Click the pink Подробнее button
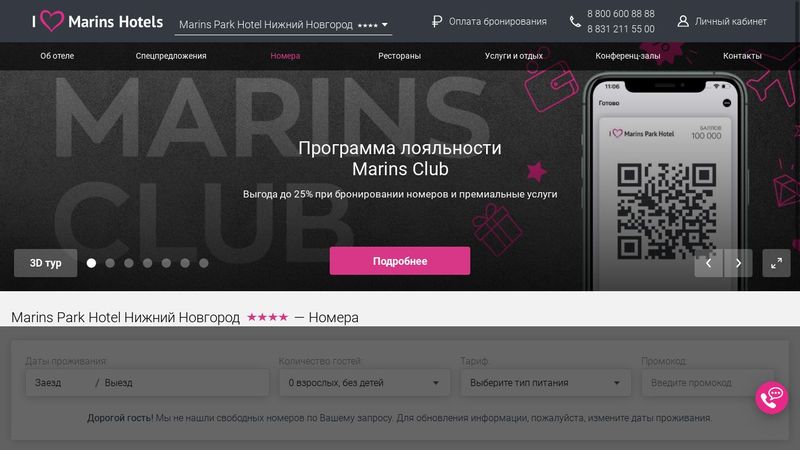The image size is (800, 450). pyautogui.click(x=400, y=261)
